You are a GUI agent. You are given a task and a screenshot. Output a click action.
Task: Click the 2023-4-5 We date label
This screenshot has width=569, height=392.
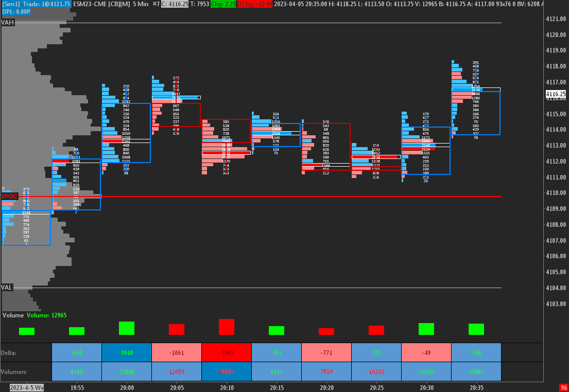click(x=26, y=388)
